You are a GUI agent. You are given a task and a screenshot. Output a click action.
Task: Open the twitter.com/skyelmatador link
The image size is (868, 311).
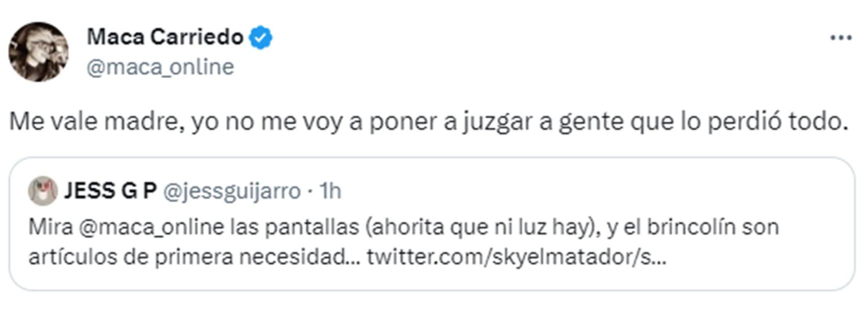pyautogui.click(x=516, y=257)
